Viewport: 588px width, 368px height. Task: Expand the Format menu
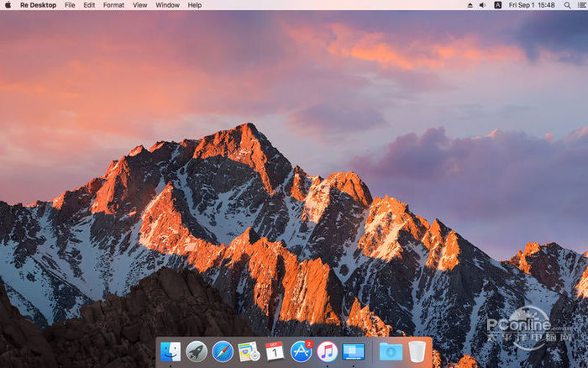[113, 5]
